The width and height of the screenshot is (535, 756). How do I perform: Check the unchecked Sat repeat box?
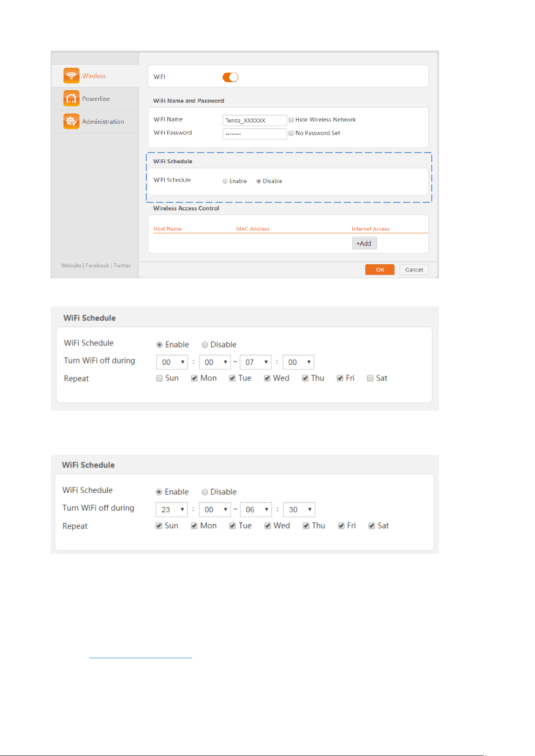(x=370, y=378)
